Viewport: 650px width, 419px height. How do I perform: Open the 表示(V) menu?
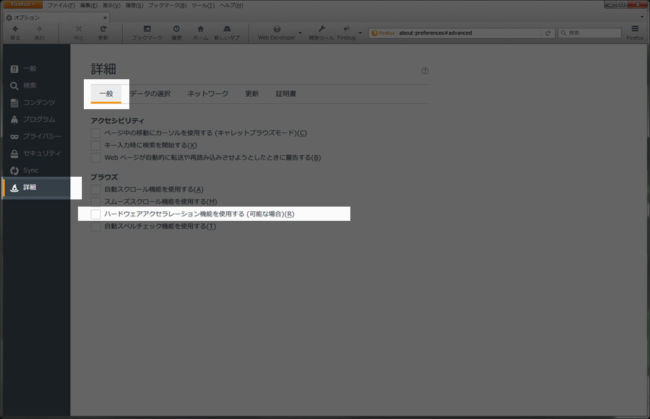click(112, 5)
